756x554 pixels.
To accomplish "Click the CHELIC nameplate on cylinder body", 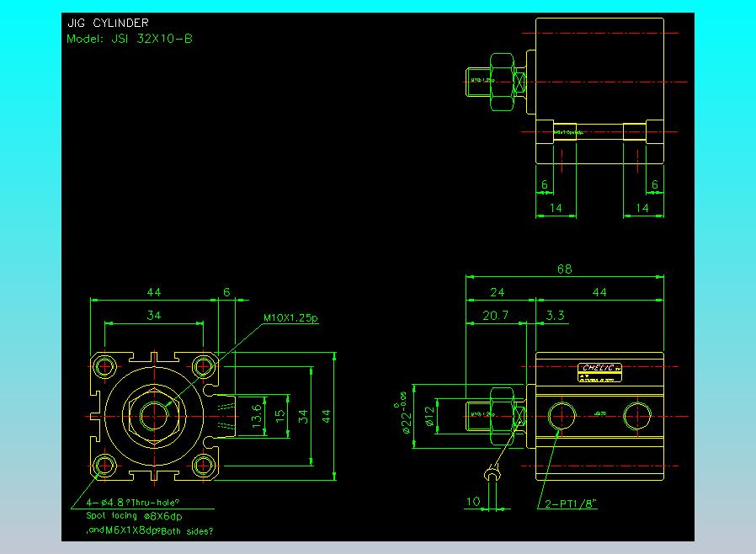I will pos(599,368).
